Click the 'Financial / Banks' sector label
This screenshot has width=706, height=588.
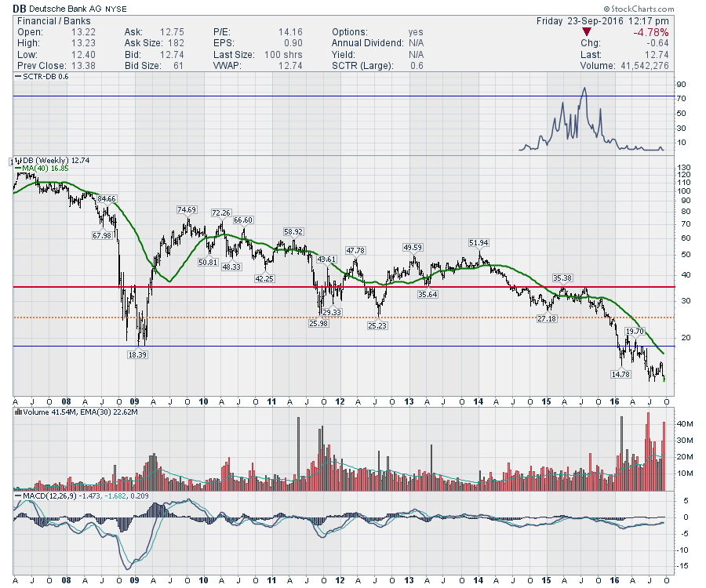(x=53, y=21)
